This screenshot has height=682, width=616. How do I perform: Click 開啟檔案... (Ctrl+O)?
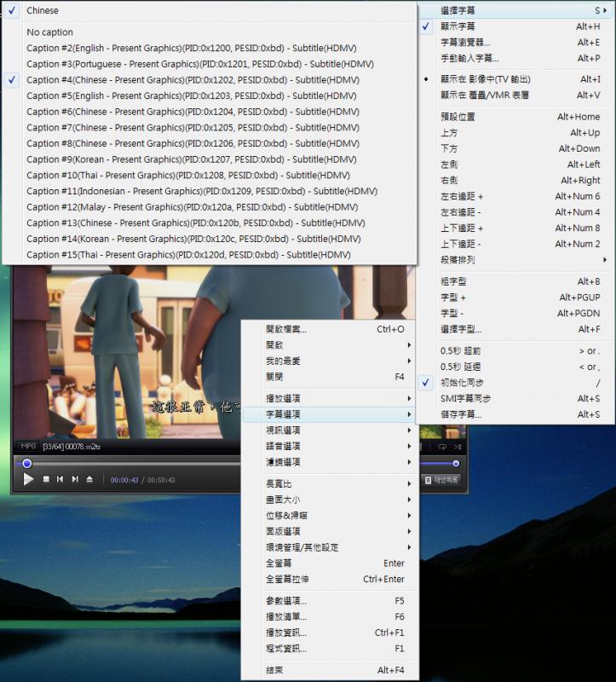click(x=330, y=329)
